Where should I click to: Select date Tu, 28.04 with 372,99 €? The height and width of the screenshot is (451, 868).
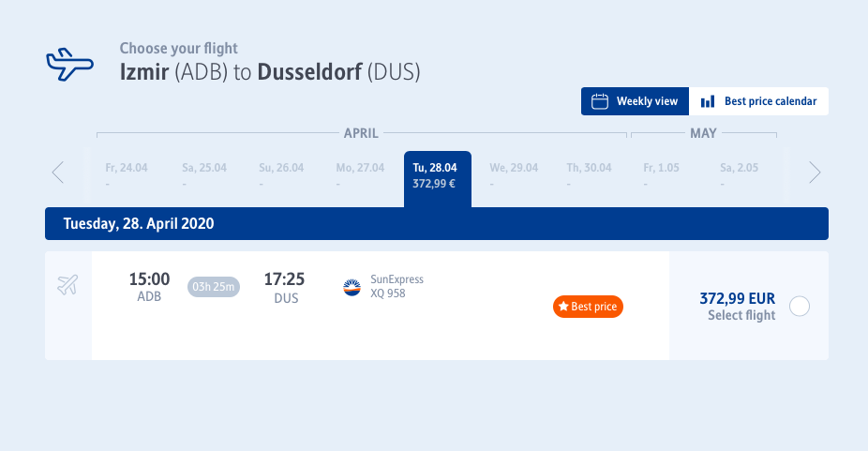tap(438, 179)
